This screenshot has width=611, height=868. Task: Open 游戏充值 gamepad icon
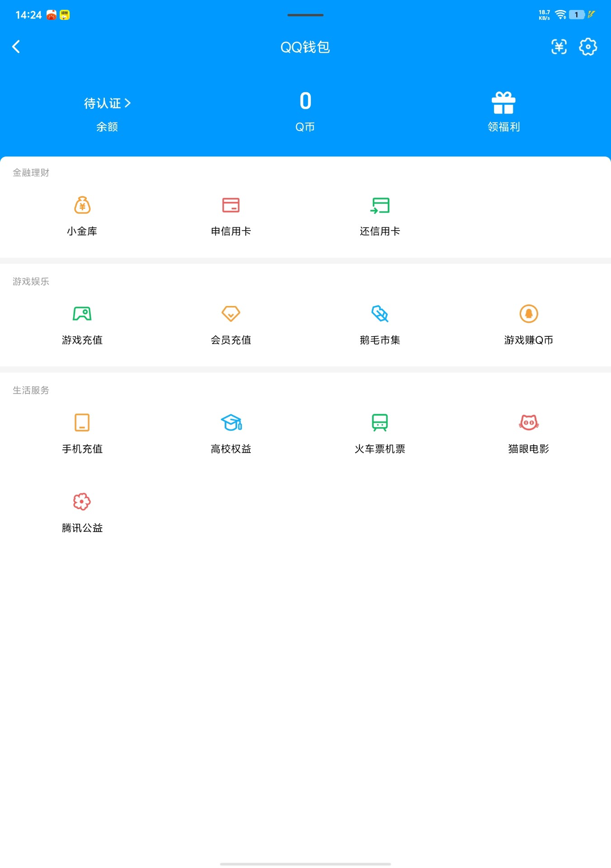pos(82,314)
